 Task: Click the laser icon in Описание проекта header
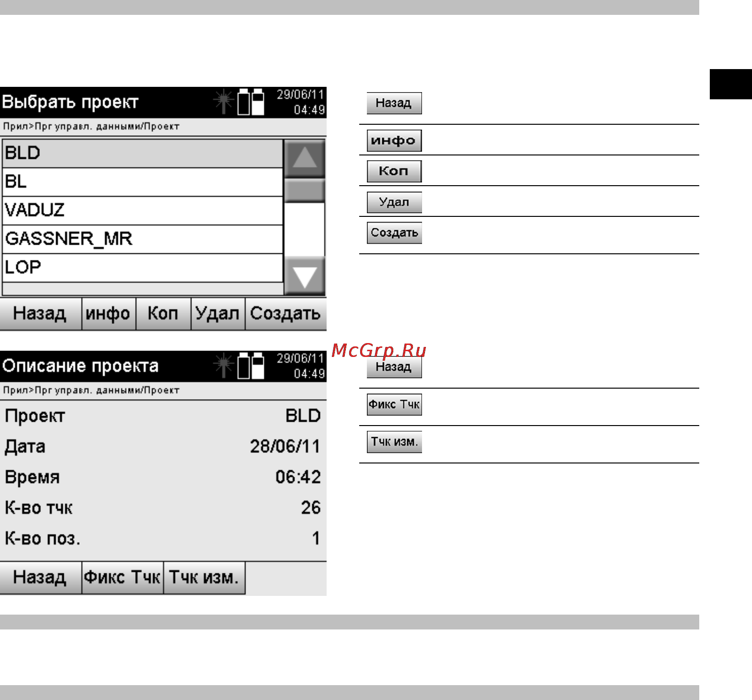pos(223,365)
